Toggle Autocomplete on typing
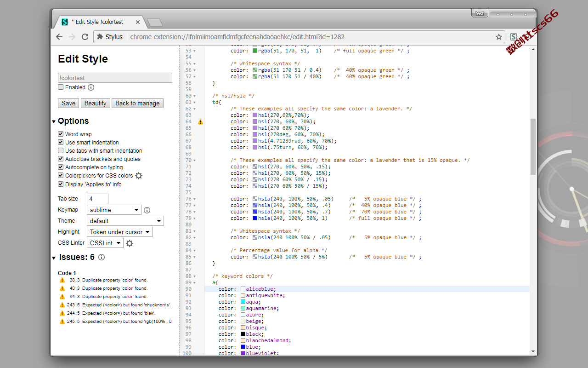 [x=61, y=167]
